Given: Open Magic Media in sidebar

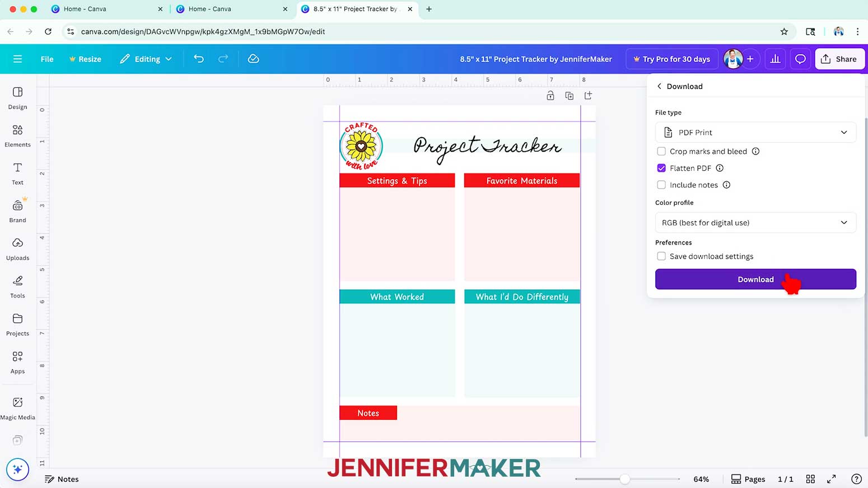Looking at the screenshot, I should (17, 409).
